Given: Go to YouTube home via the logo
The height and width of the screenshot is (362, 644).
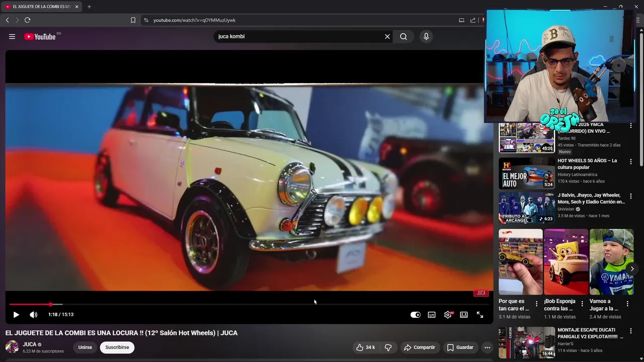Looking at the screenshot, I should coord(40,36).
